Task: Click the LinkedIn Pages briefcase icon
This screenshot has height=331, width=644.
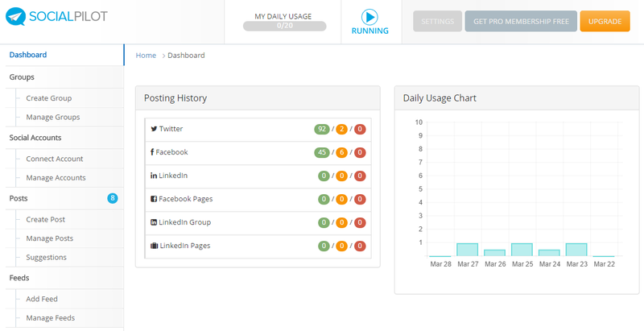Action: (154, 246)
